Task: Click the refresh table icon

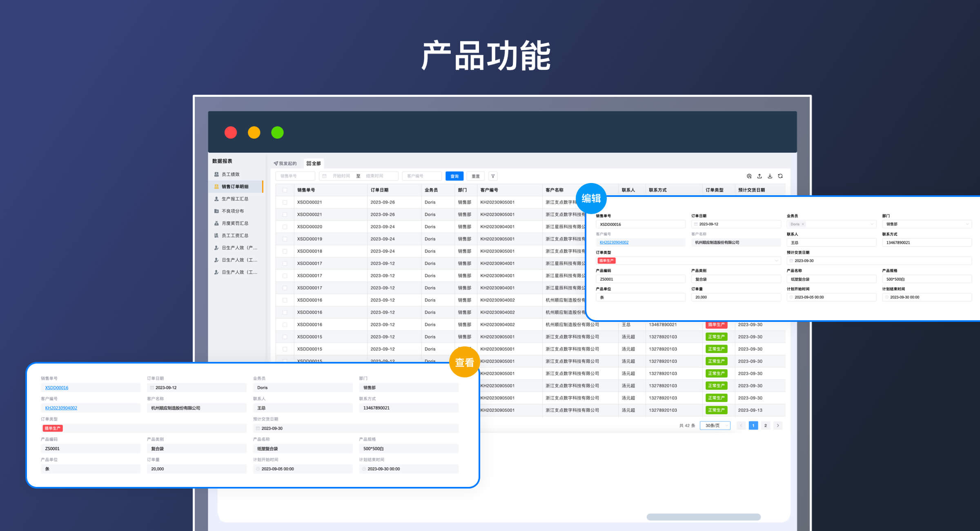Action: click(780, 176)
